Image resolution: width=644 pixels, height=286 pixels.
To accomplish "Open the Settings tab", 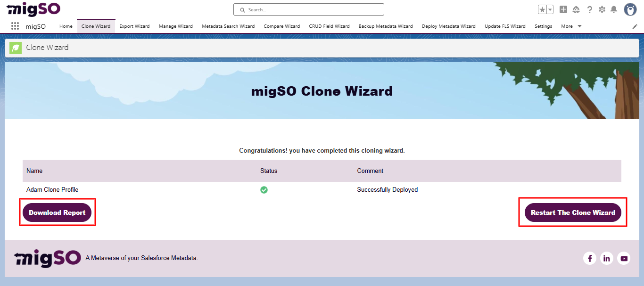I will coord(543,26).
